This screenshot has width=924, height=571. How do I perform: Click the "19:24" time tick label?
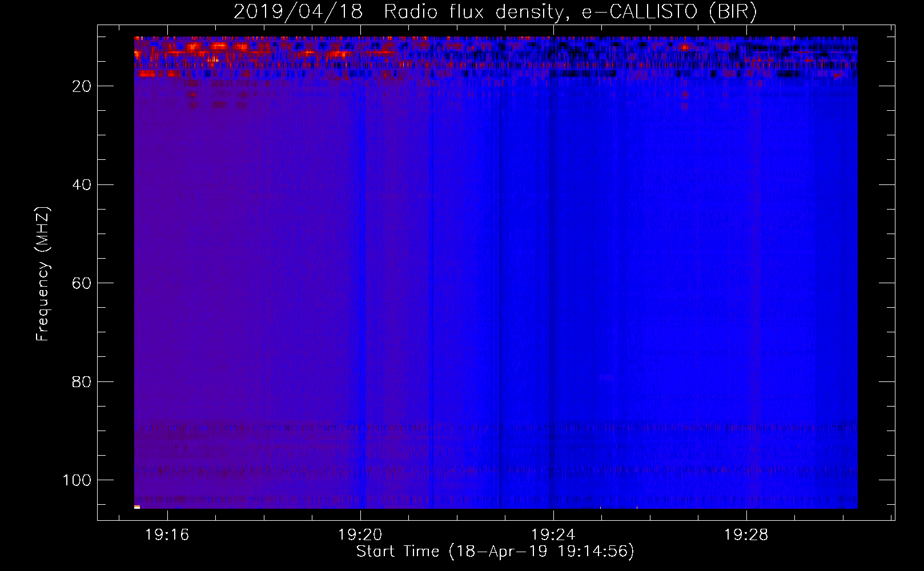pyautogui.click(x=553, y=535)
